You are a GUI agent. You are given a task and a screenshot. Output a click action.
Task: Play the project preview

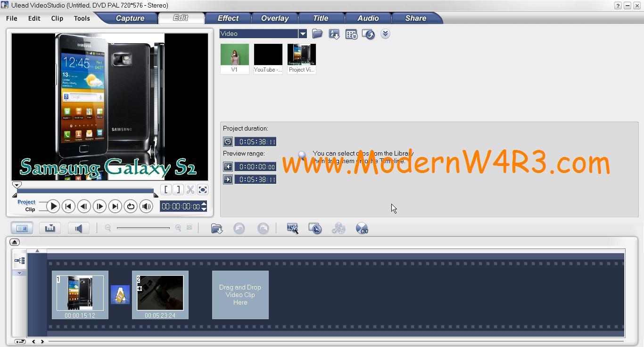[53, 207]
